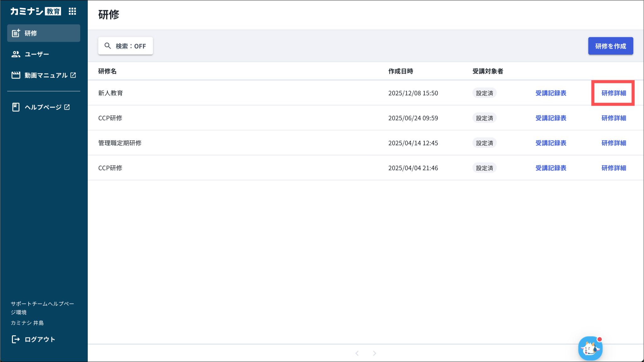Go to previous page arrow
The width and height of the screenshot is (644, 362).
[357, 353]
